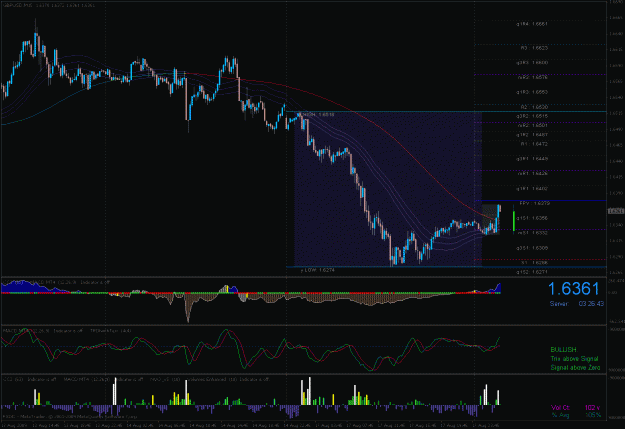Select the R1 resistance level label

click(x=534, y=144)
